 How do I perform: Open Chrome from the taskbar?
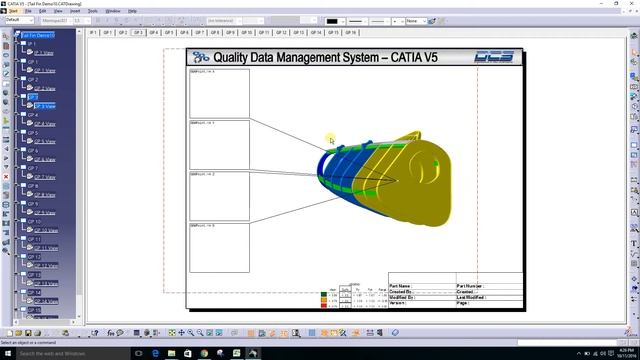204,353
